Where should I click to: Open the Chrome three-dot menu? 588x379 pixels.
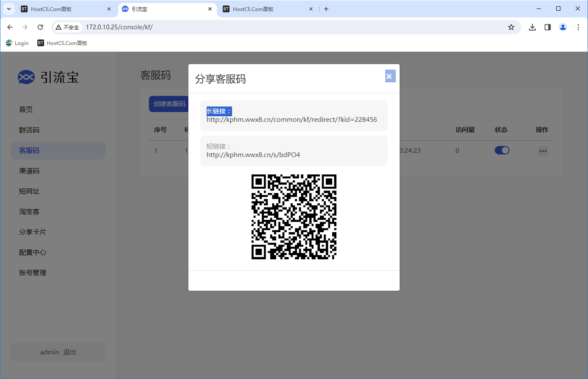tap(578, 27)
